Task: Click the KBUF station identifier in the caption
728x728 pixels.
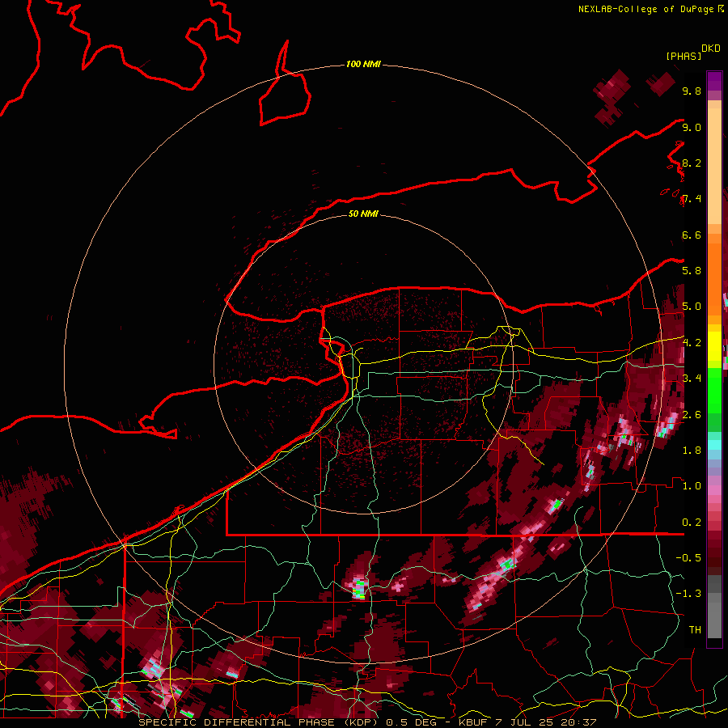Action: [473, 722]
